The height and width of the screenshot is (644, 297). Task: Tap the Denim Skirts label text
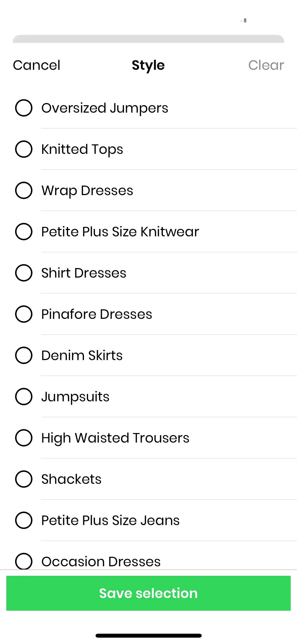coord(82,355)
